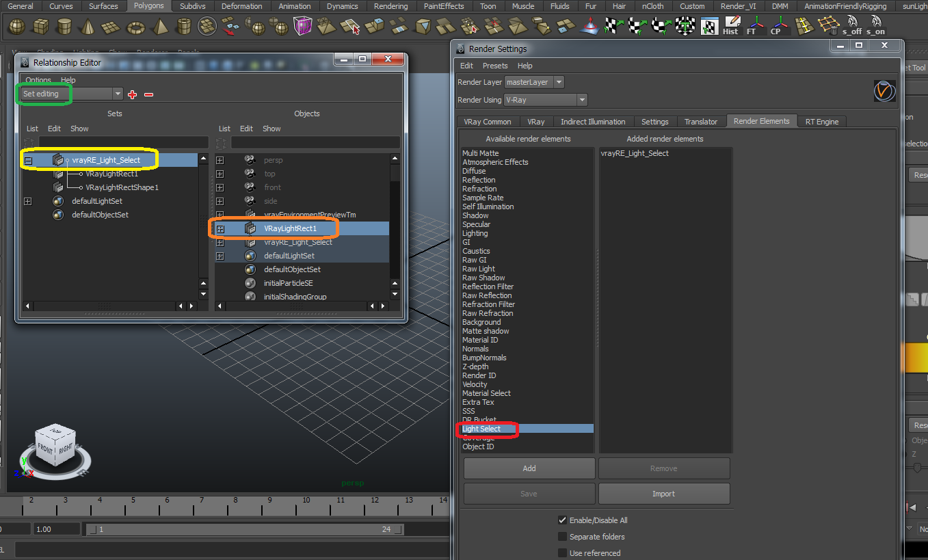Viewport: 928px width, 560px height.
Task: Open the Render Layer masterLayer dropdown
Action: pos(533,82)
